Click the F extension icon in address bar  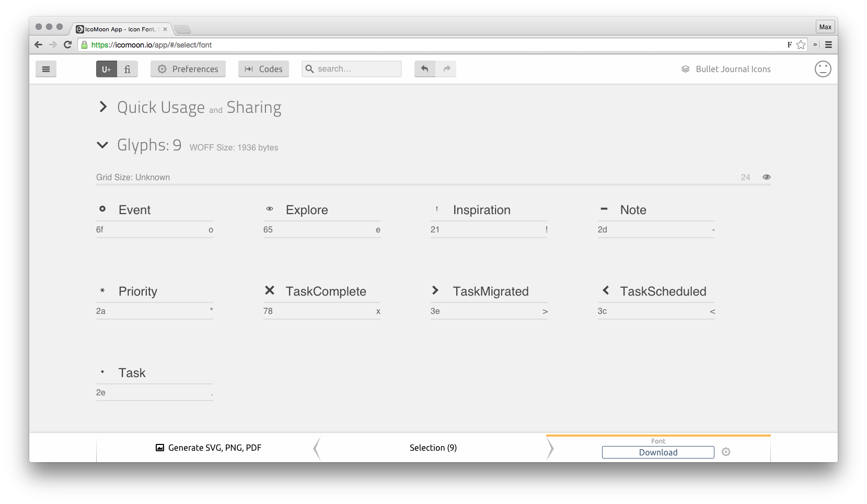pyautogui.click(x=790, y=45)
